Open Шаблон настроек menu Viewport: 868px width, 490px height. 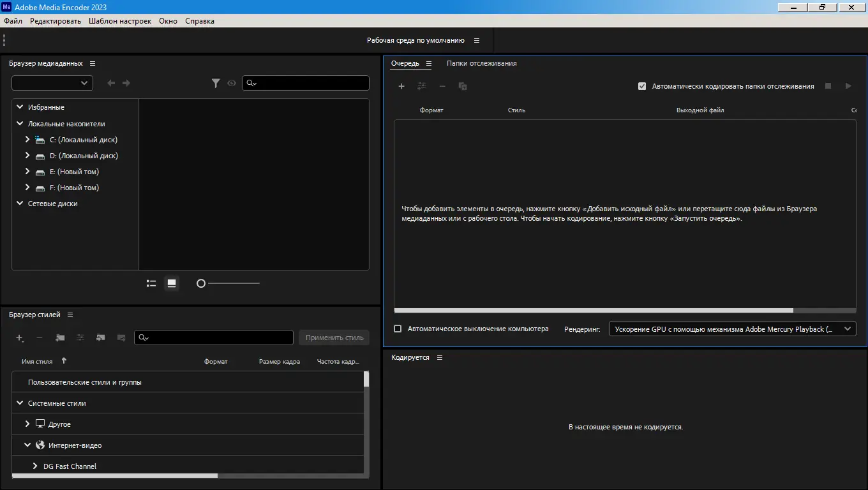pos(120,21)
